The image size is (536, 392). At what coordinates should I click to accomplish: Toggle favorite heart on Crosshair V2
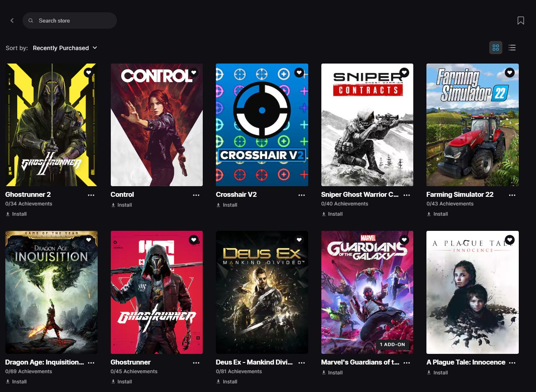click(299, 73)
